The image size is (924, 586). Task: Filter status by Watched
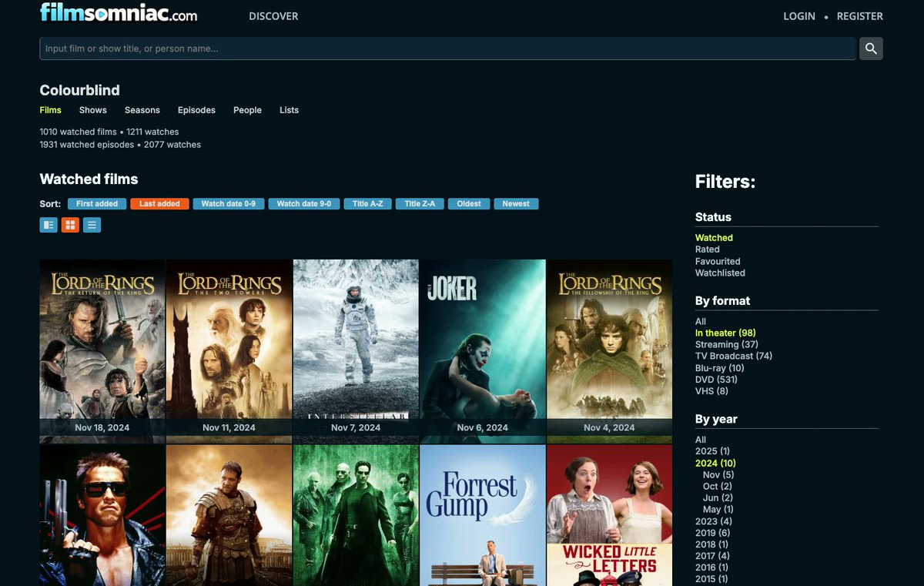click(714, 238)
